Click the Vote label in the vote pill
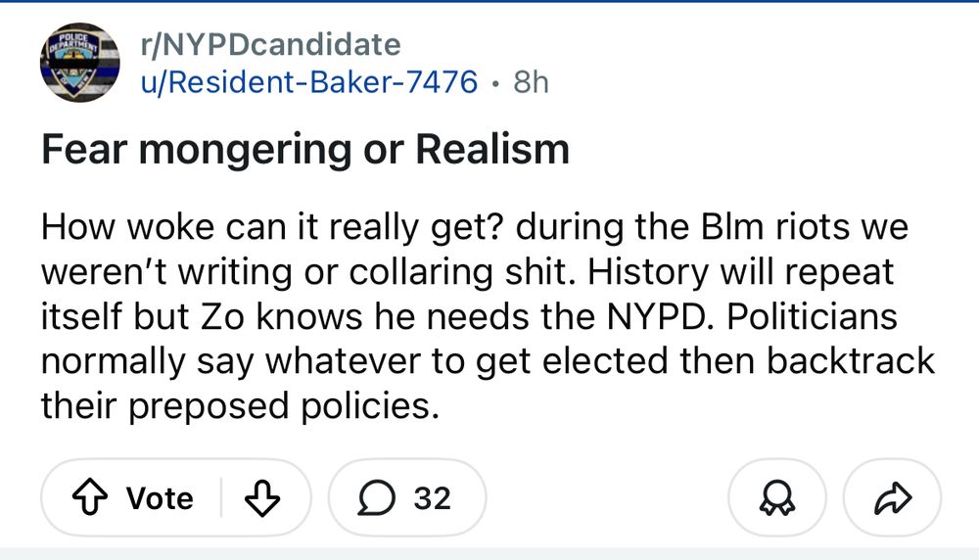 [160, 498]
